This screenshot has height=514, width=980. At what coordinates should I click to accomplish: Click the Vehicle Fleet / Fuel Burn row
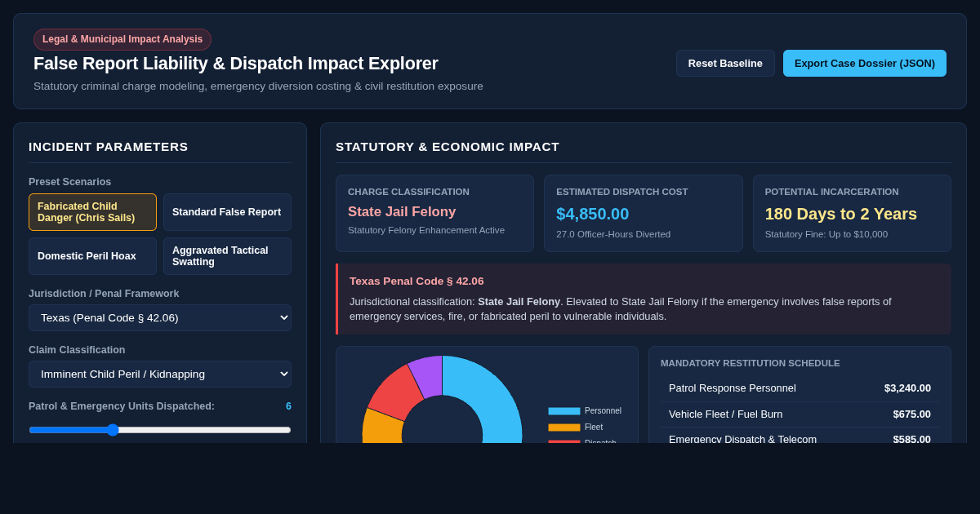click(800, 414)
